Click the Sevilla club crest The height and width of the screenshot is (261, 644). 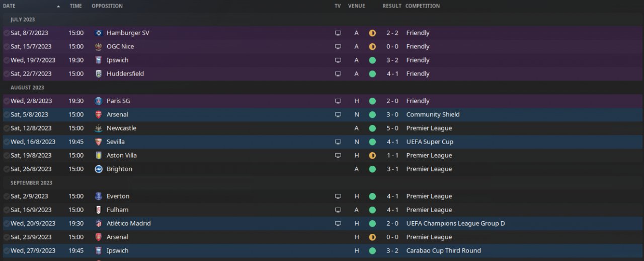(x=99, y=142)
